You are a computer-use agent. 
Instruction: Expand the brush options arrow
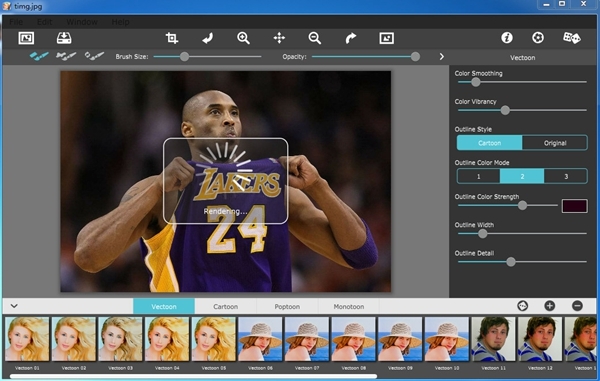click(442, 57)
